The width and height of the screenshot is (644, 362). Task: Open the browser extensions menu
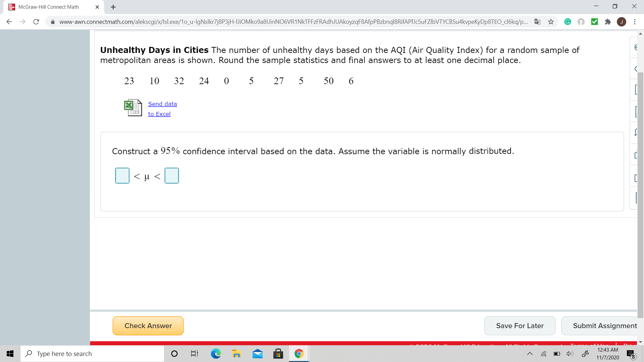click(608, 22)
